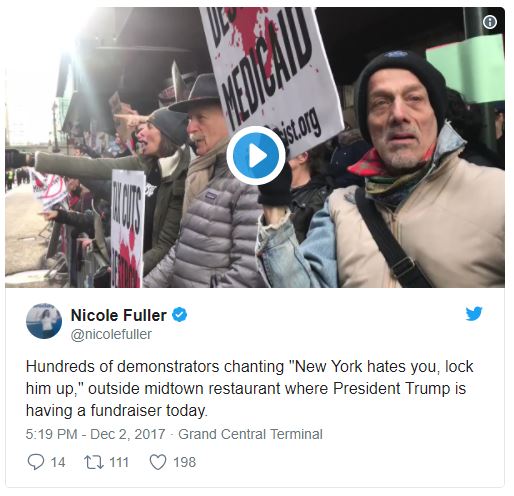The width and height of the screenshot is (514, 496).
Task: Open Nicole Fuller's profile avatar
Action: tap(44, 321)
